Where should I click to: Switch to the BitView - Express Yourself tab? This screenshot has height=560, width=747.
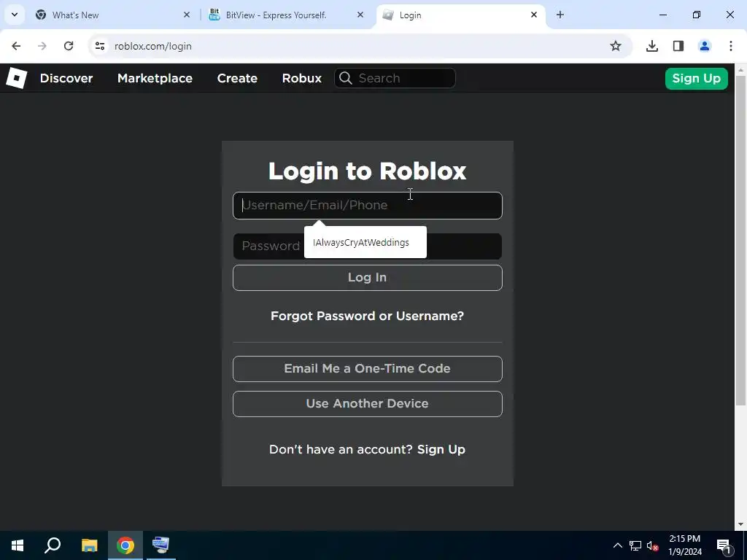287,15
